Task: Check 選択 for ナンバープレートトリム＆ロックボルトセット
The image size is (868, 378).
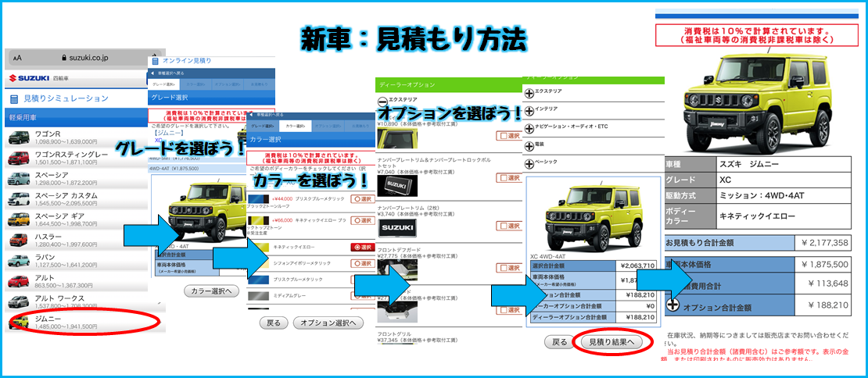Action: pos(508,177)
